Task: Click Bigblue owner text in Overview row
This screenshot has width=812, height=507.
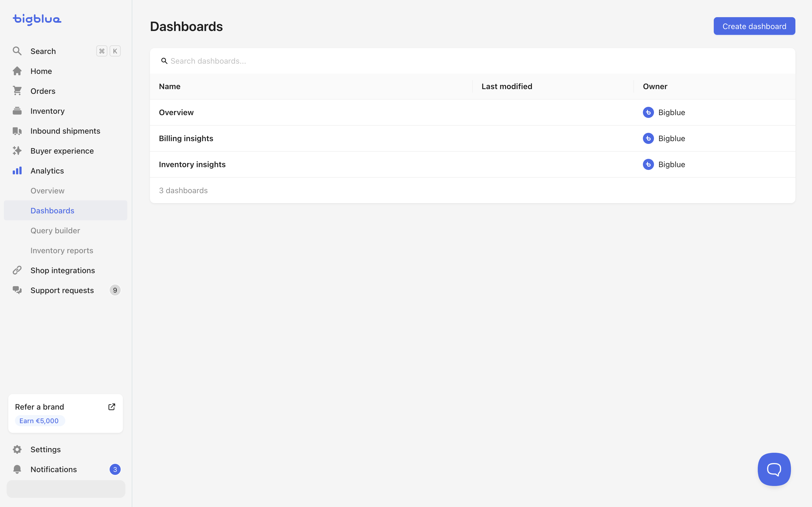Action: coord(671,112)
